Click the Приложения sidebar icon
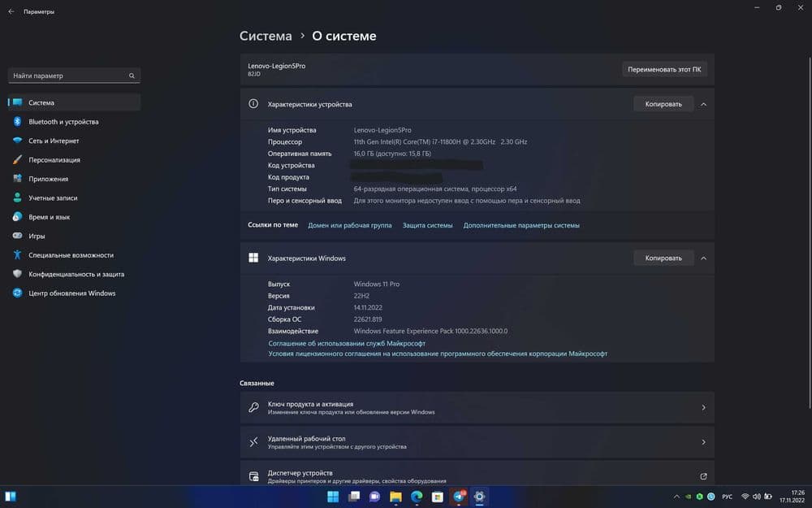812x508 pixels. pyautogui.click(x=17, y=178)
